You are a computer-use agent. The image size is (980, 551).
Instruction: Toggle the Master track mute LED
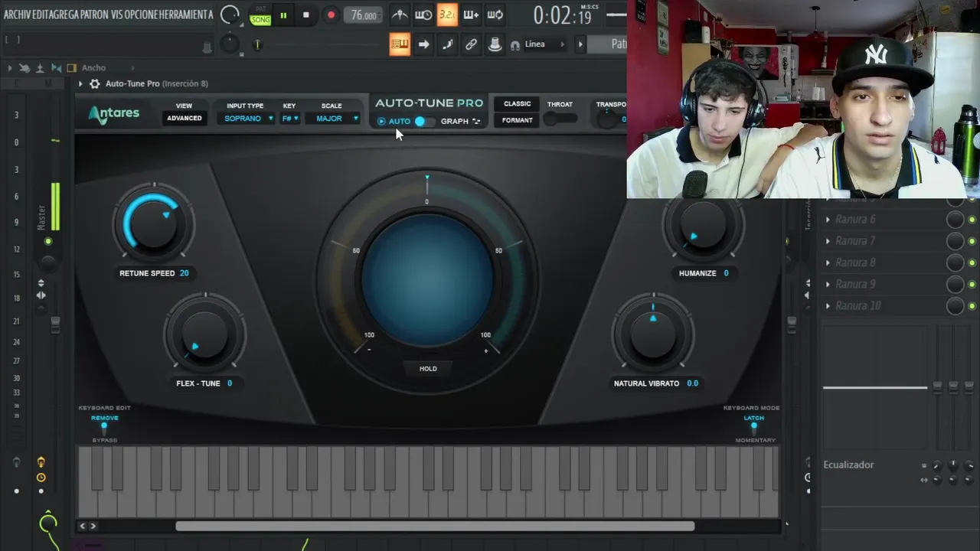[48, 241]
